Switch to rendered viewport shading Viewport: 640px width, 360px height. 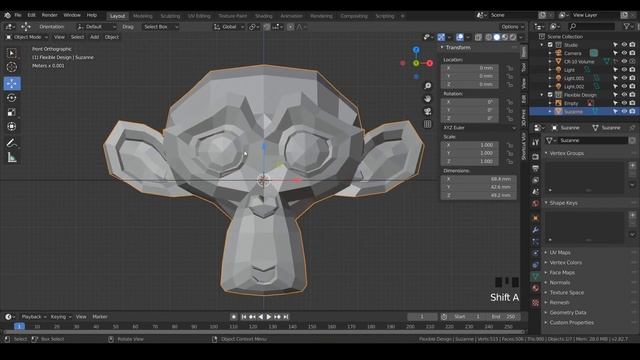(513, 37)
